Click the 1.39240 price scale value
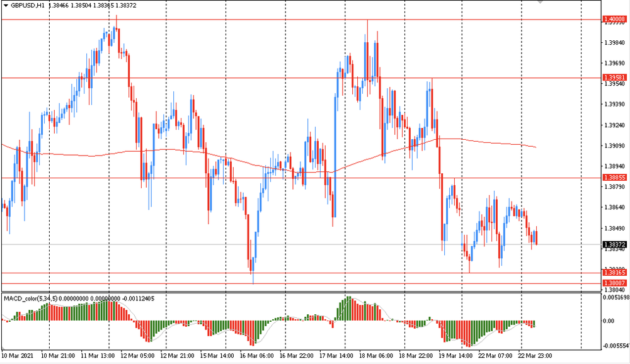 [x=615, y=125]
